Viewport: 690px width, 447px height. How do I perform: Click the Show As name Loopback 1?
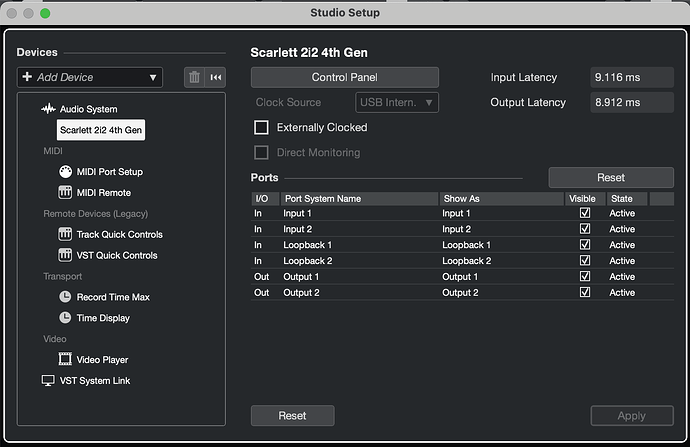[466, 245]
